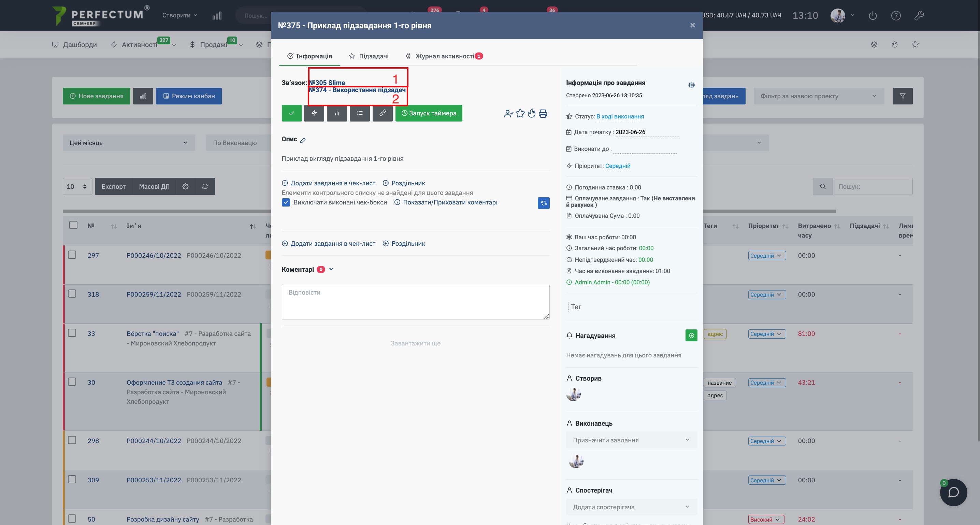Expand Коментарі section chevron

331,269
